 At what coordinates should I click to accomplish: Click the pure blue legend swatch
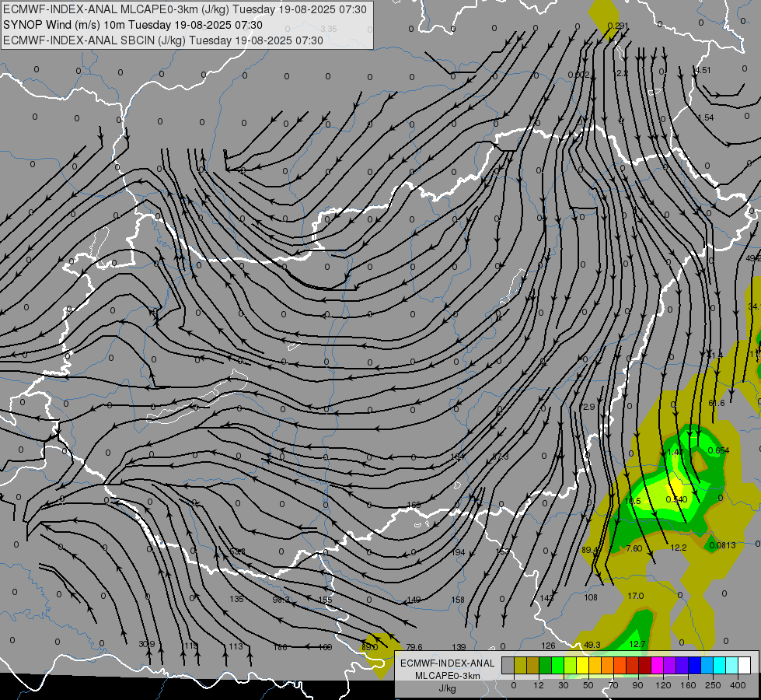tap(694, 665)
